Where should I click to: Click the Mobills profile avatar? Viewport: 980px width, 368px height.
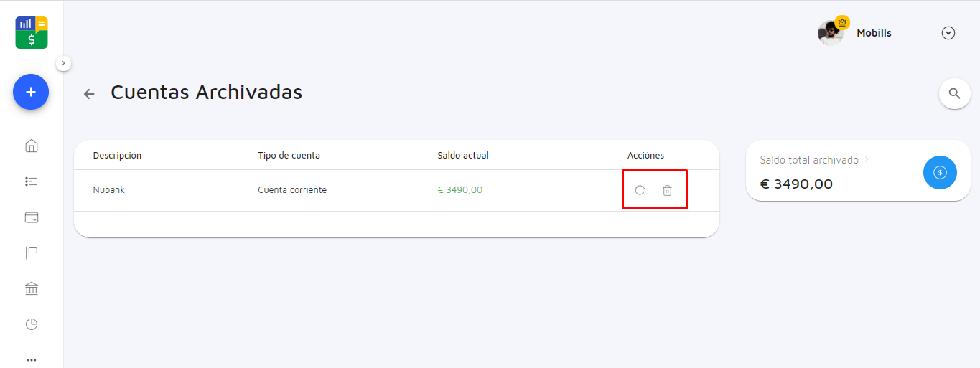coord(831,32)
